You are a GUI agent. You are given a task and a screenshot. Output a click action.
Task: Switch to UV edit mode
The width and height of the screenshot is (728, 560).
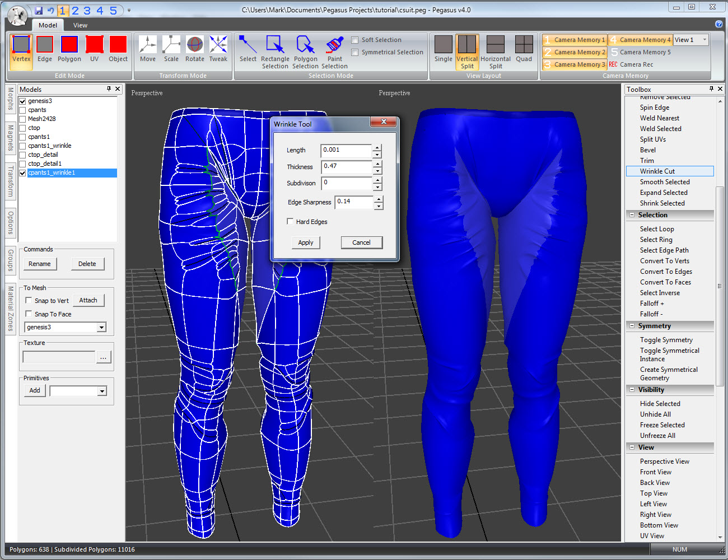point(94,49)
